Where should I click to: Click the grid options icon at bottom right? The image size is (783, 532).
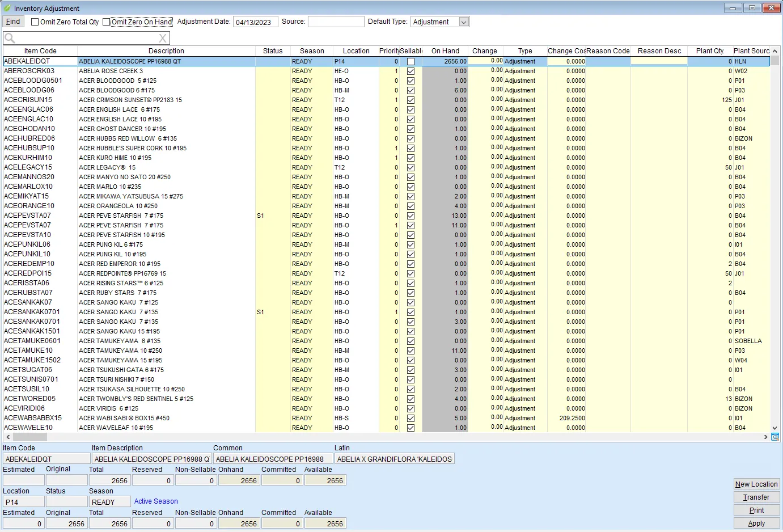pos(775,437)
